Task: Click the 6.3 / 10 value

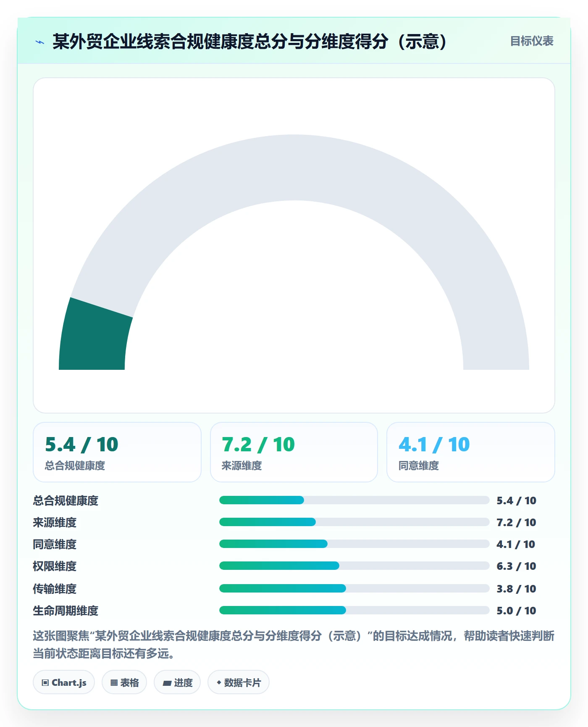Action: 516,566
